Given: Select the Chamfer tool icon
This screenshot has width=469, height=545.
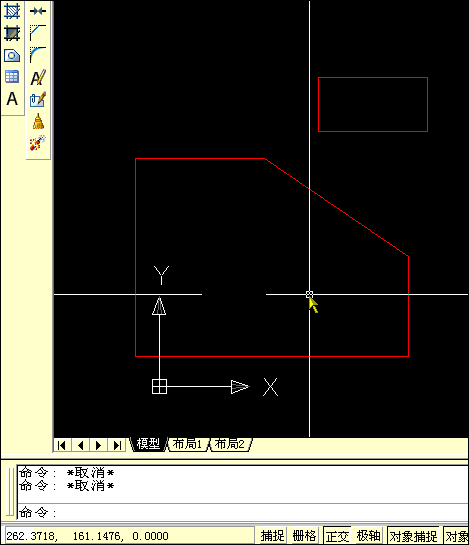Looking at the screenshot, I should click(38, 33).
